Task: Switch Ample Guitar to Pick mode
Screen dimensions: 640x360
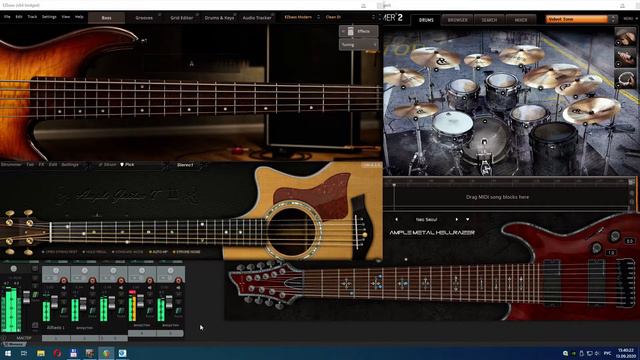Action: 127,164
